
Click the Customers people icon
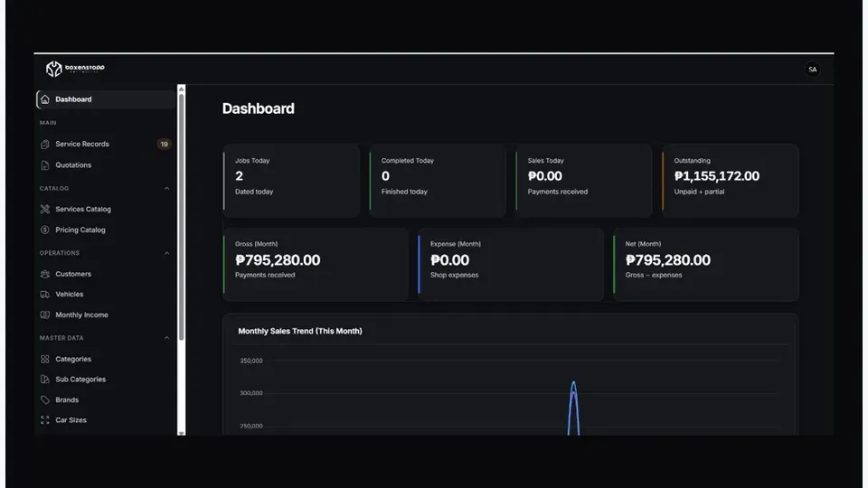click(45, 274)
